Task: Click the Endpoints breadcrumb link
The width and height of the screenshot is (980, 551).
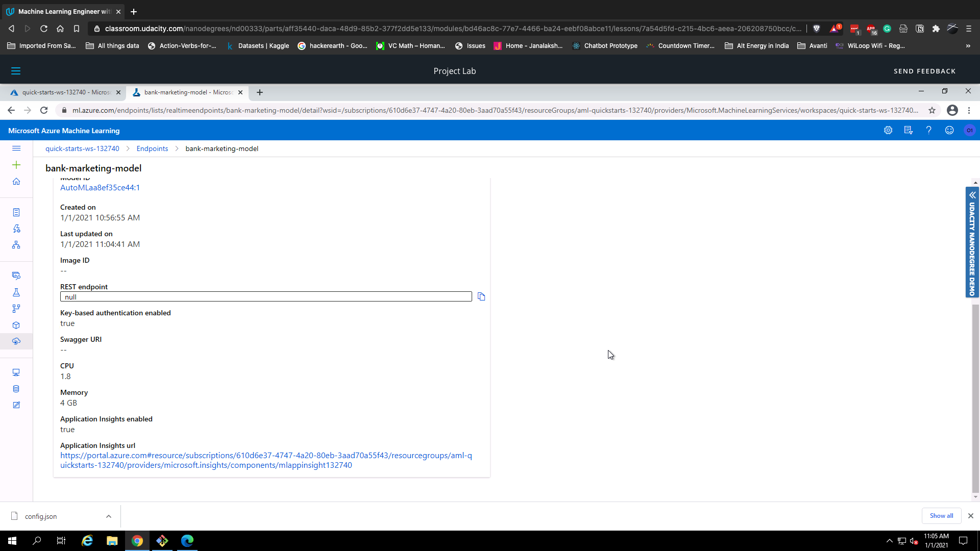Action: (152, 148)
